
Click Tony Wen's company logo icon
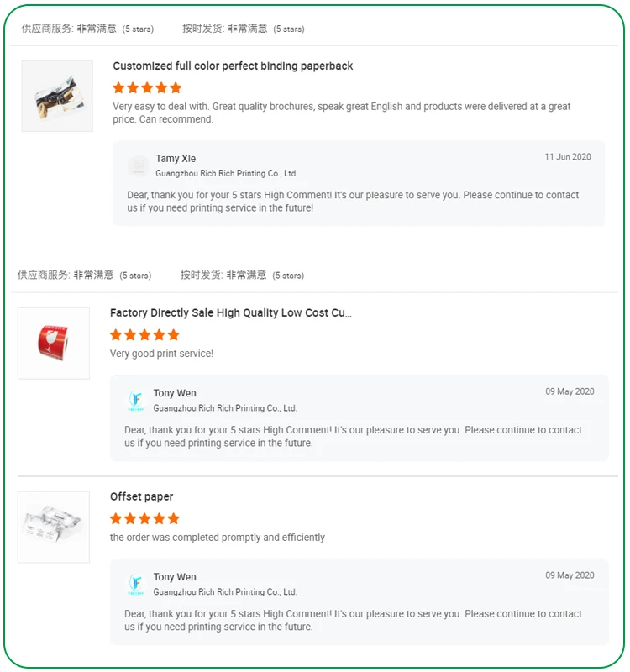click(x=137, y=400)
